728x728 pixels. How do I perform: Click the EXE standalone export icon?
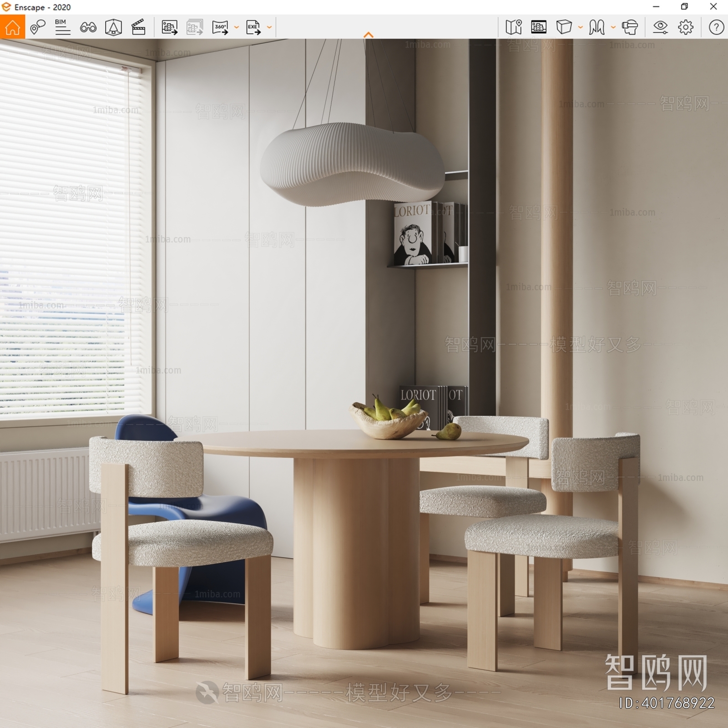tap(253, 27)
